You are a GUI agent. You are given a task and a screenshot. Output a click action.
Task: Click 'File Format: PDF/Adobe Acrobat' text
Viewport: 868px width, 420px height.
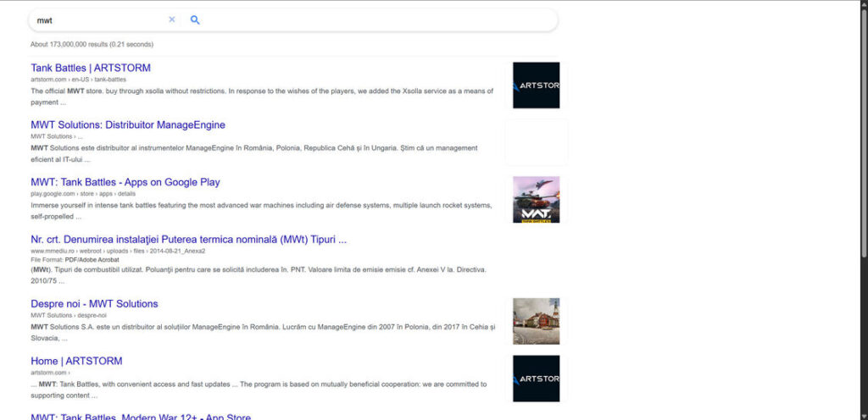(75, 259)
